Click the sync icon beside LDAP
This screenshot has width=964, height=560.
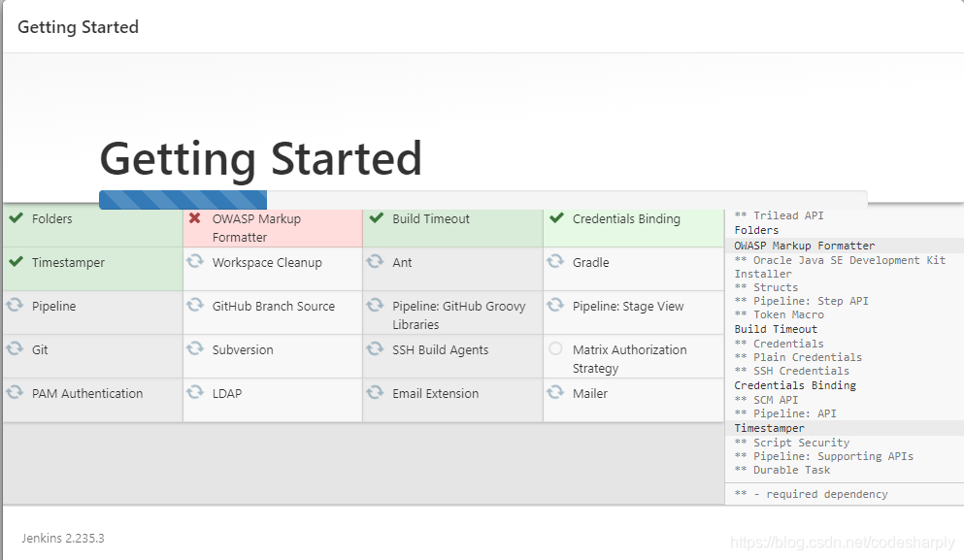(195, 392)
